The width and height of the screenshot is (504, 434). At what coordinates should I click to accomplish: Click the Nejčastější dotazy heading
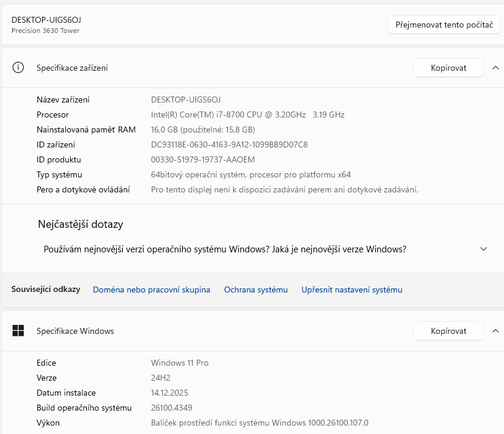pos(80,224)
